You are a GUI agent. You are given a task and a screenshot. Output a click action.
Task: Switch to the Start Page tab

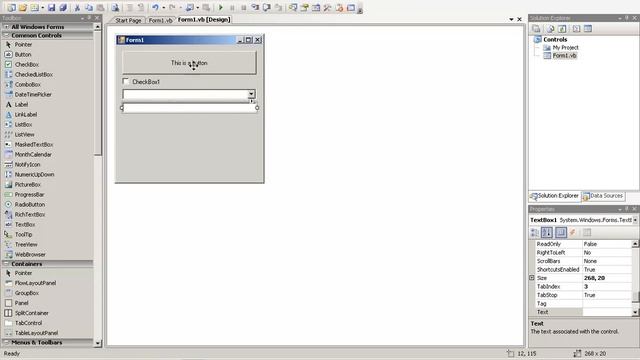[128, 20]
